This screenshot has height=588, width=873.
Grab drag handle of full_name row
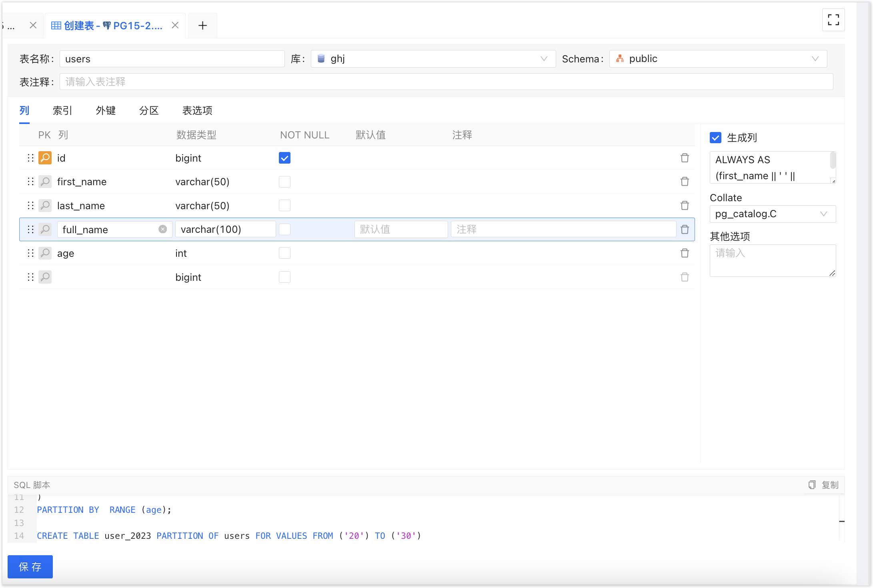(30, 229)
